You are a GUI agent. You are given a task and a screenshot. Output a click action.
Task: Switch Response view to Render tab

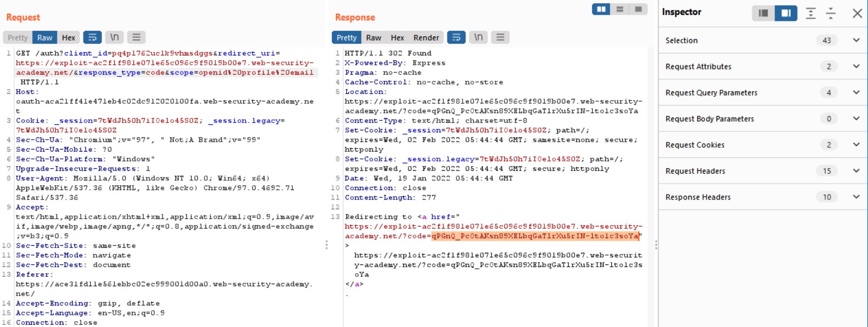(x=426, y=37)
